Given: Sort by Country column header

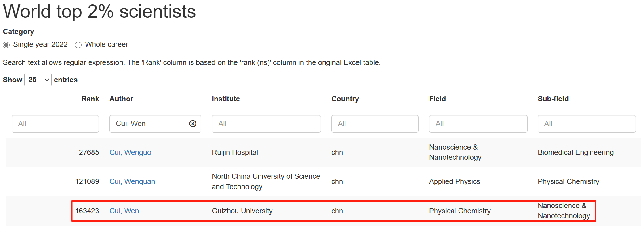Looking at the screenshot, I should pyautogui.click(x=345, y=99).
